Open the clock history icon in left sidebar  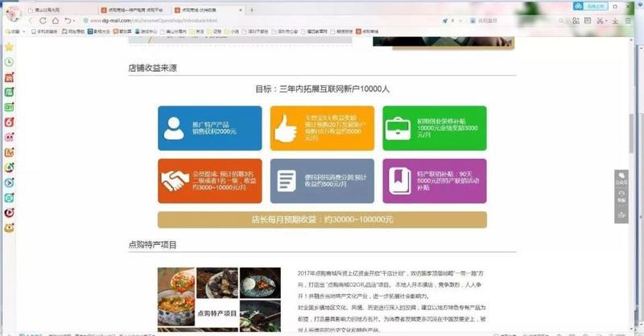tap(9, 62)
